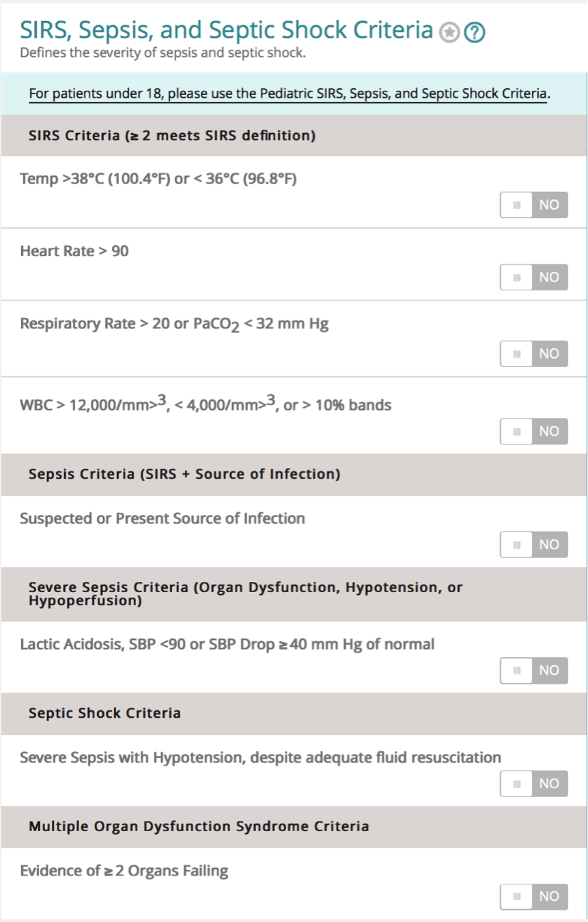588x922 pixels.
Task: Click the Severe Sepsis Criteria section header
Action: coord(245,594)
